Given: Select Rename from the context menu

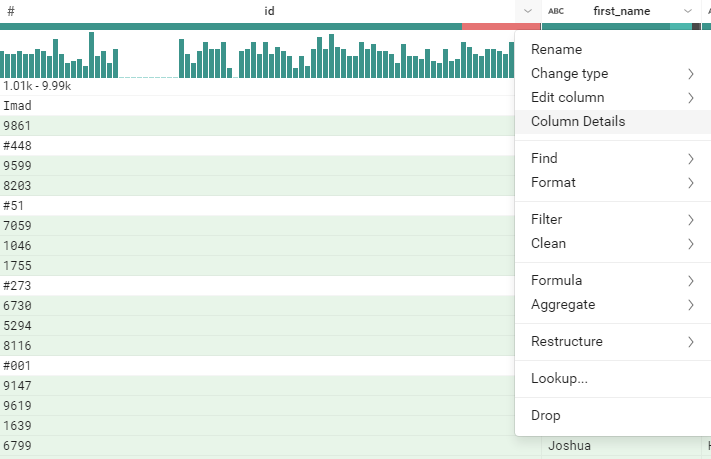Looking at the screenshot, I should (x=556, y=49).
